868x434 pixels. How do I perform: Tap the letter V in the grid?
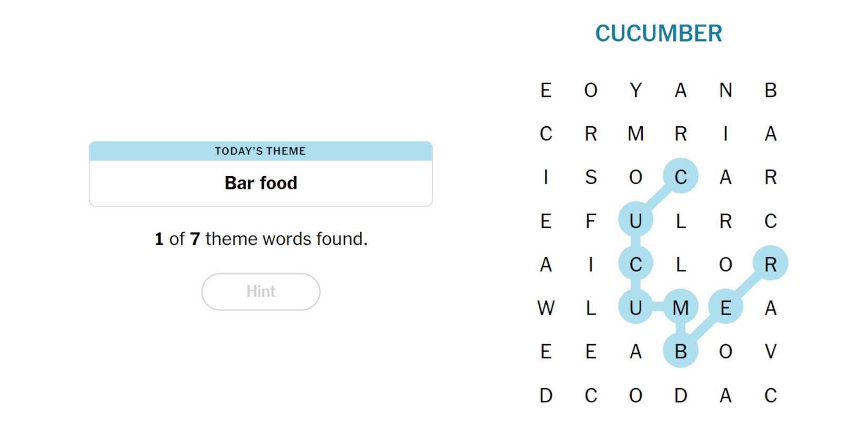pyautogui.click(x=770, y=351)
